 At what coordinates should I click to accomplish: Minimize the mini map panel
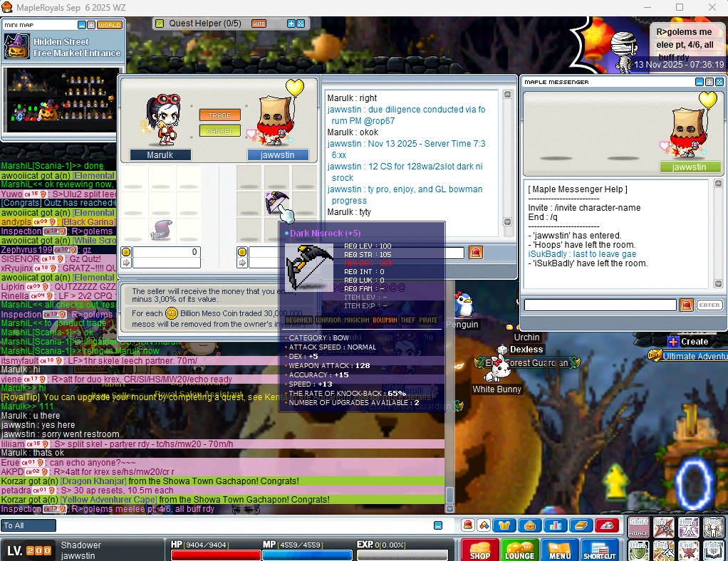pos(82,25)
